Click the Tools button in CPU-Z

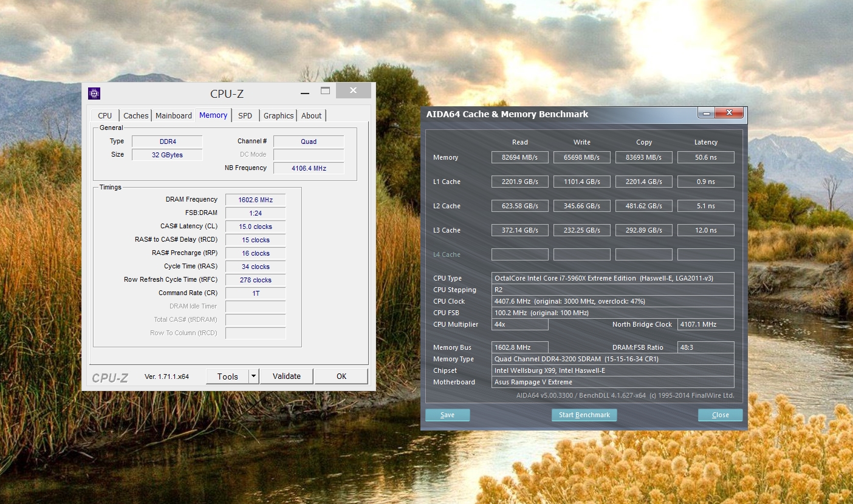click(228, 376)
